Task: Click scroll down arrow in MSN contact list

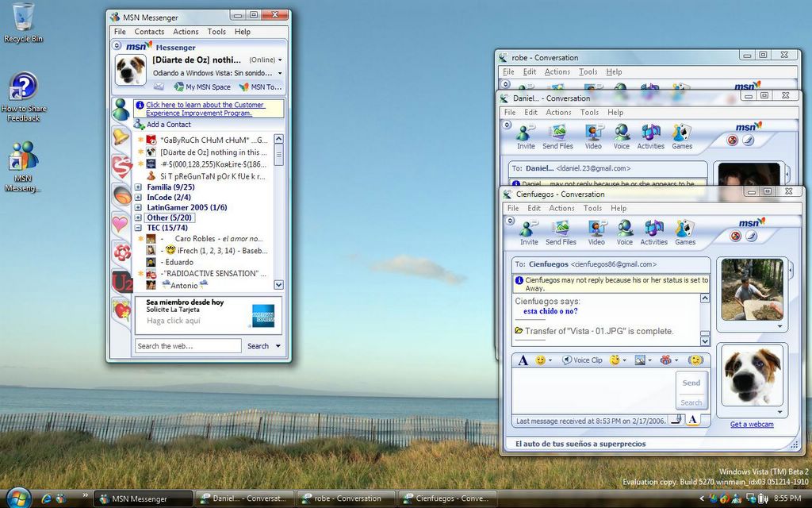Action: tap(278, 285)
